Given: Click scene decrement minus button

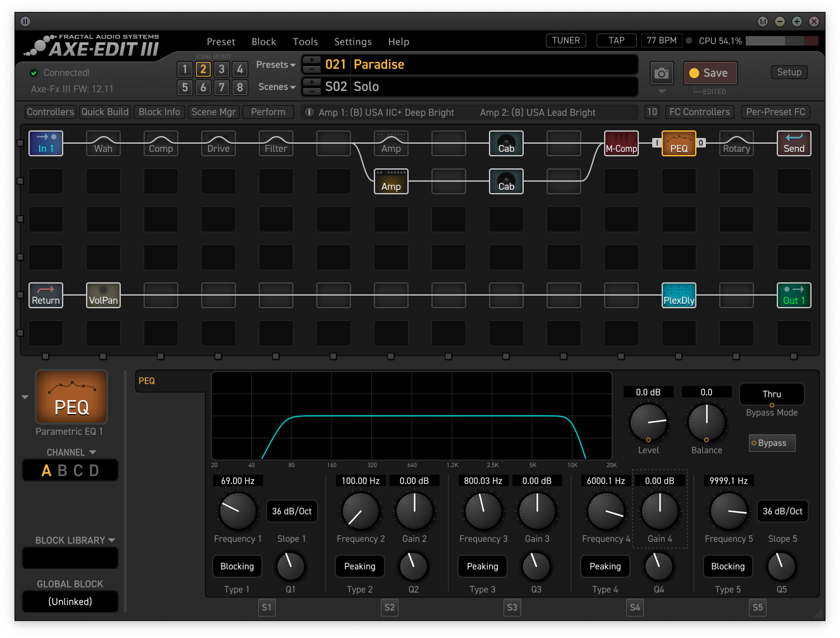Looking at the screenshot, I should click(x=311, y=91).
